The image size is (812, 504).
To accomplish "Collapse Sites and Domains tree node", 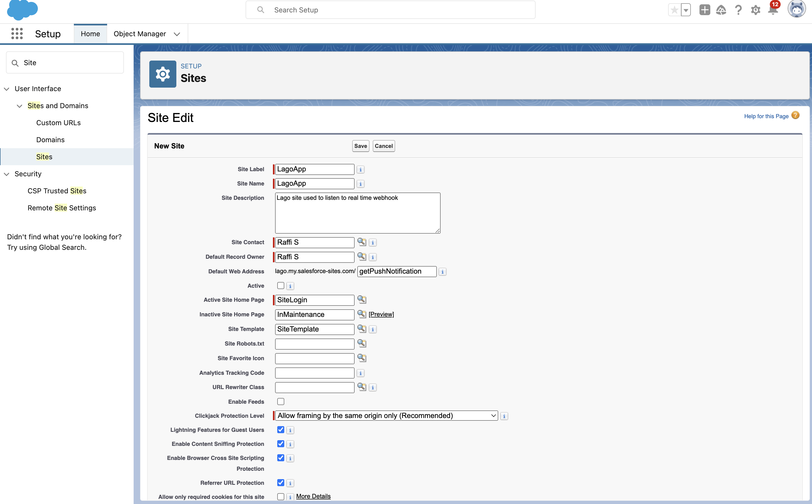I will pyautogui.click(x=19, y=106).
